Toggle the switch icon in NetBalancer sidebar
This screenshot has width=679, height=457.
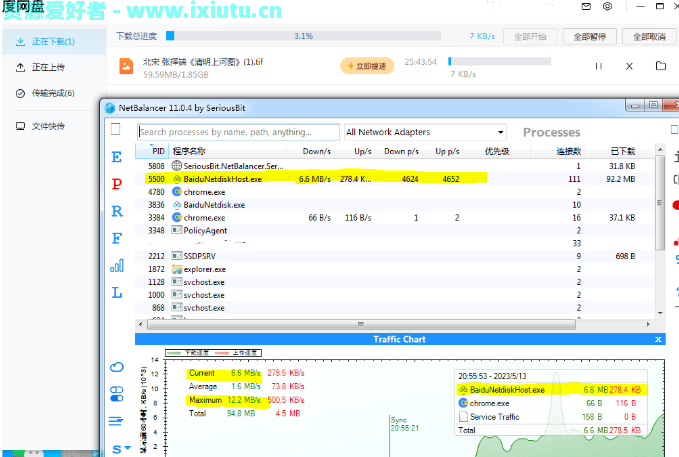tap(116, 392)
